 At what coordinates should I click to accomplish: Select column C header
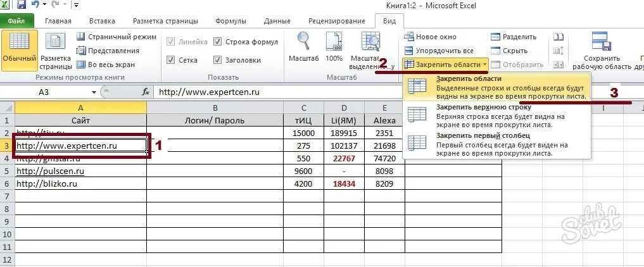pyautogui.click(x=303, y=108)
